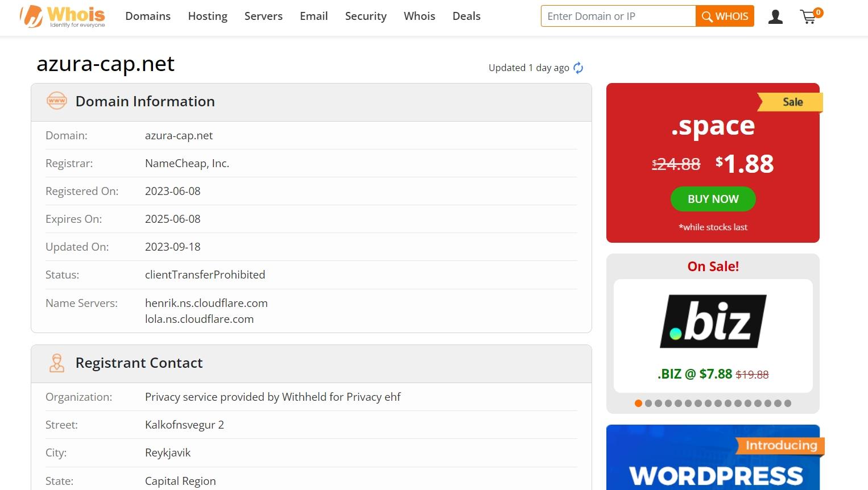Click the Introducing WordPress banner
Image resolution: width=868 pixels, height=490 pixels.
click(713, 458)
